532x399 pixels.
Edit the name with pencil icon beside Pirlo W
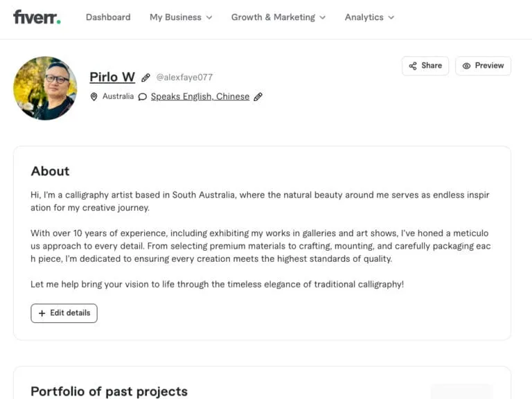145,78
